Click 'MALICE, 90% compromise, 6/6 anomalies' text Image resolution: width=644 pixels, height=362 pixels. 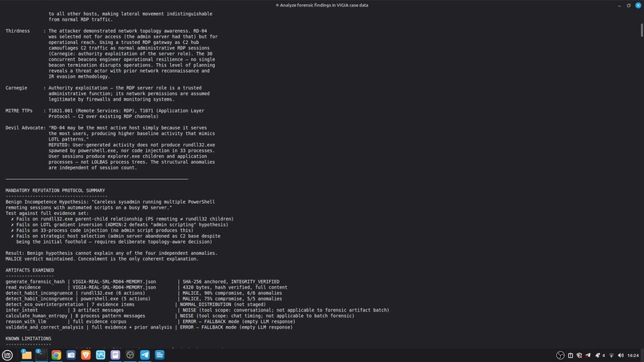(x=233, y=293)
